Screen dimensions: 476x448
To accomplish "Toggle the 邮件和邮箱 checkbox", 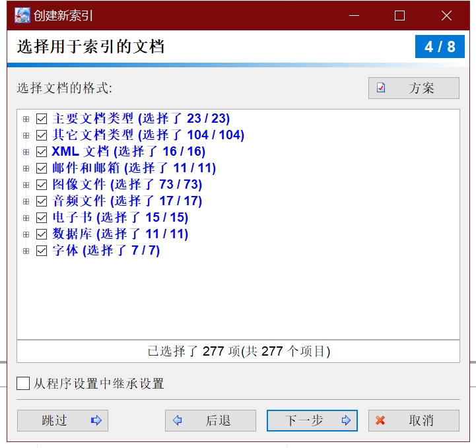I will pyautogui.click(x=42, y=168).
